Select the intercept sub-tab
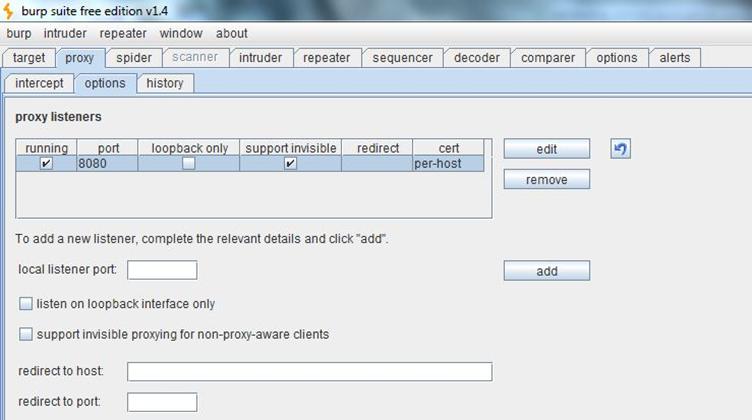This screenshot has height=420, width=752. coord(39,83)
